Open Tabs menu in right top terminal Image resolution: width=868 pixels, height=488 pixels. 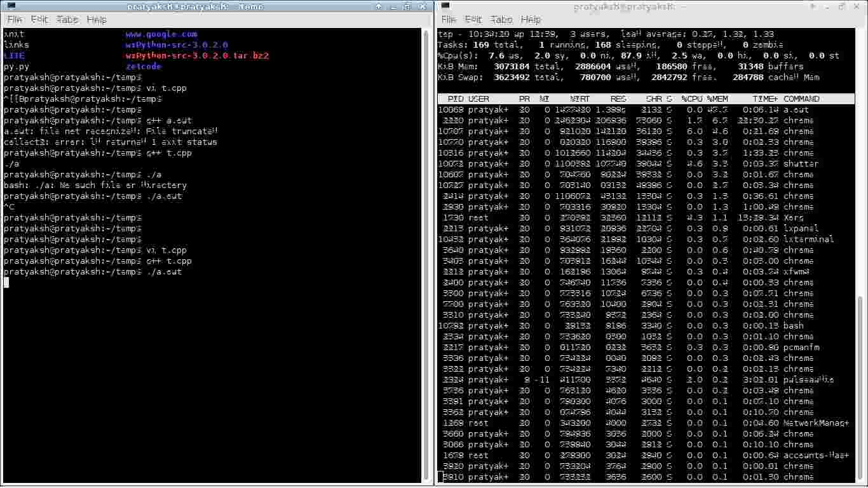click(501, 20)
